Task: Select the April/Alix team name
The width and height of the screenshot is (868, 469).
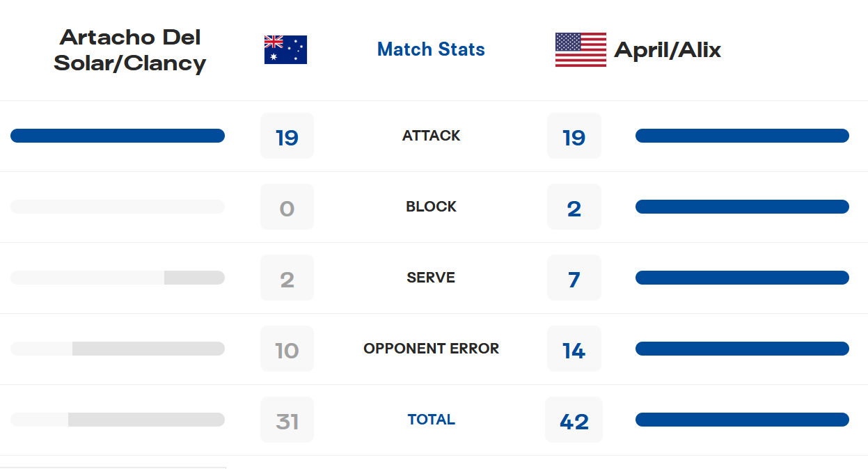Action: click(668, 49)
